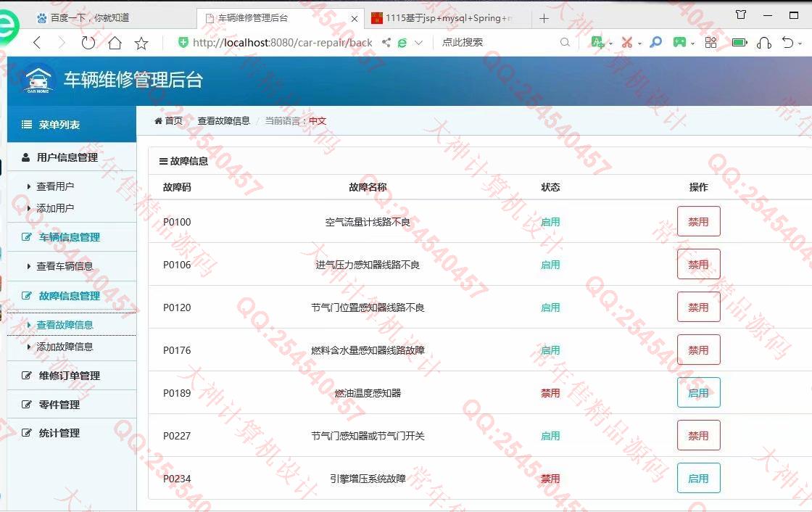Reload the page with refresh icon

point(88,43)
